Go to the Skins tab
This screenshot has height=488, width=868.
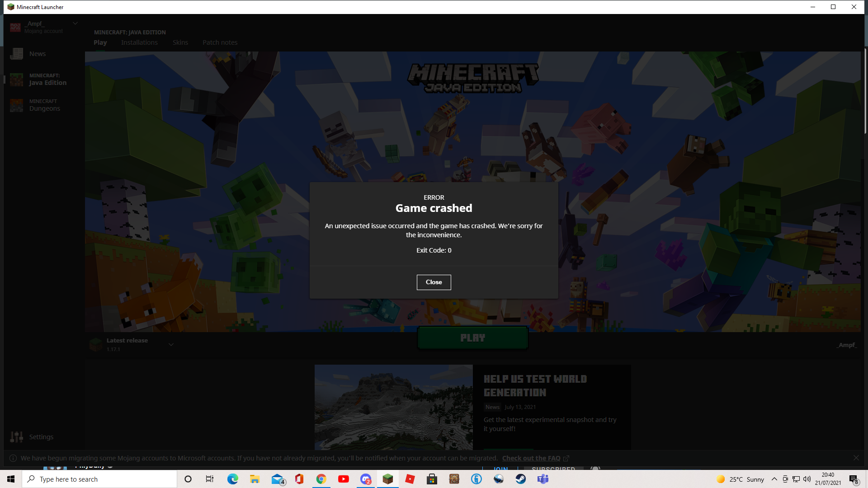click(180, 42)
